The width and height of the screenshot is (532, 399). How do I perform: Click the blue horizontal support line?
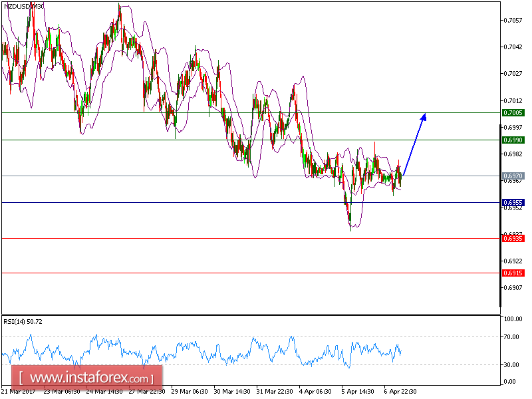click(199, 202)
